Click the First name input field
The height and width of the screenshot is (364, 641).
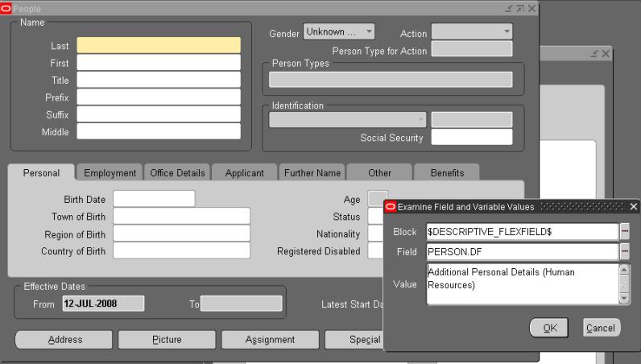(x=159, y=63)
